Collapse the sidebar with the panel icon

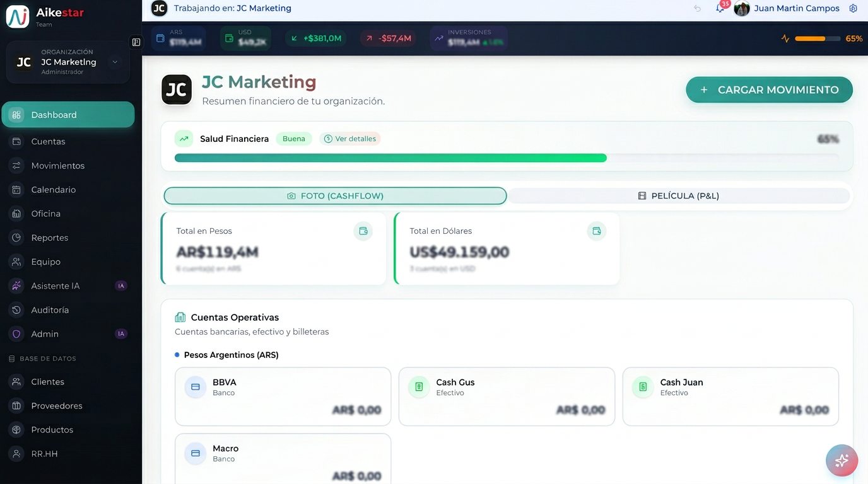tap(136, 42)
